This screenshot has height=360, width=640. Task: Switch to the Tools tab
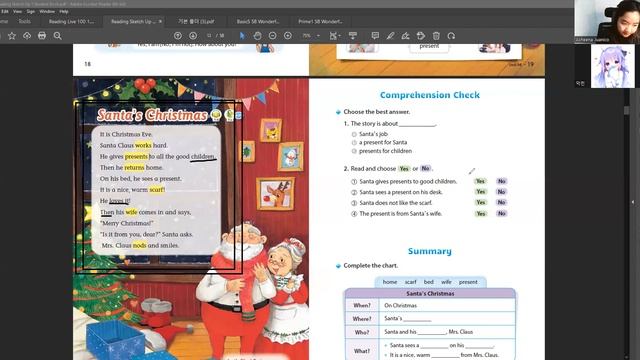click(24, 21)
